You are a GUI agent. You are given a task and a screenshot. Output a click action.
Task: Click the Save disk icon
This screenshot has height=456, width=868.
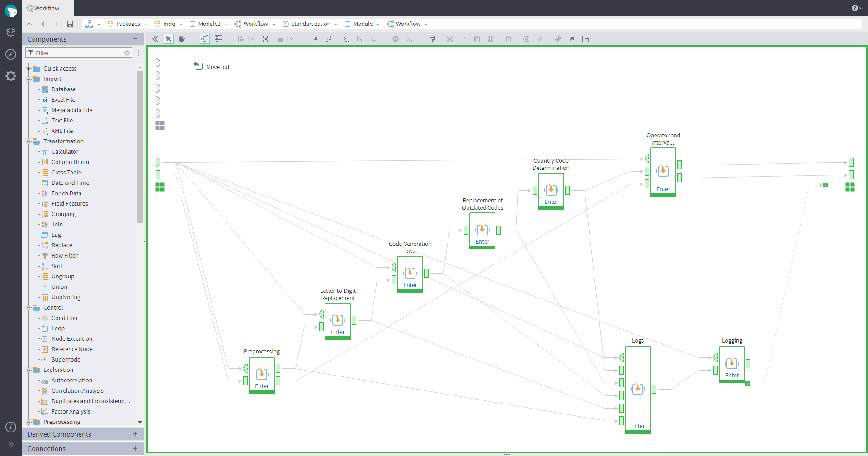[70, 24]
